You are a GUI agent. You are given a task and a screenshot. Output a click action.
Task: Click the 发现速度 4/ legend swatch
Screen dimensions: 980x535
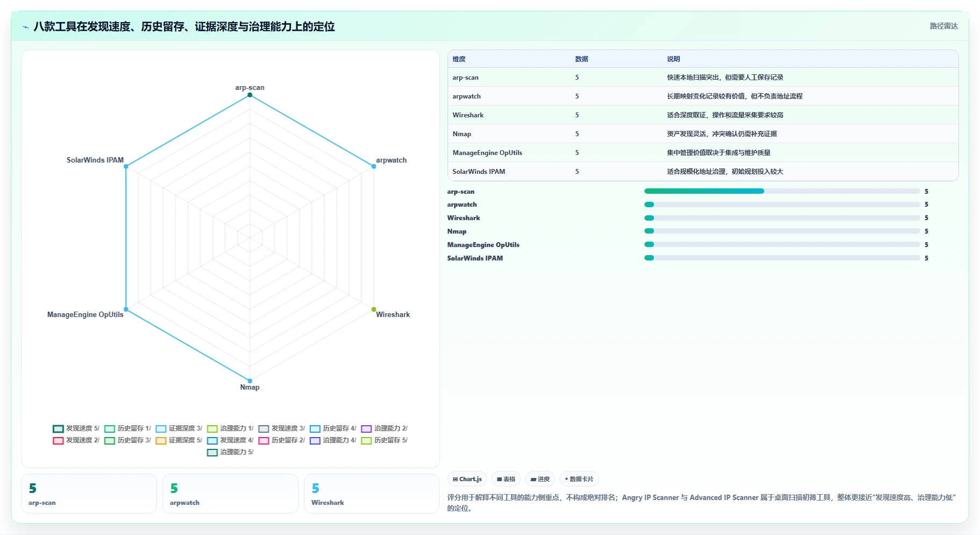coord(212,441)
